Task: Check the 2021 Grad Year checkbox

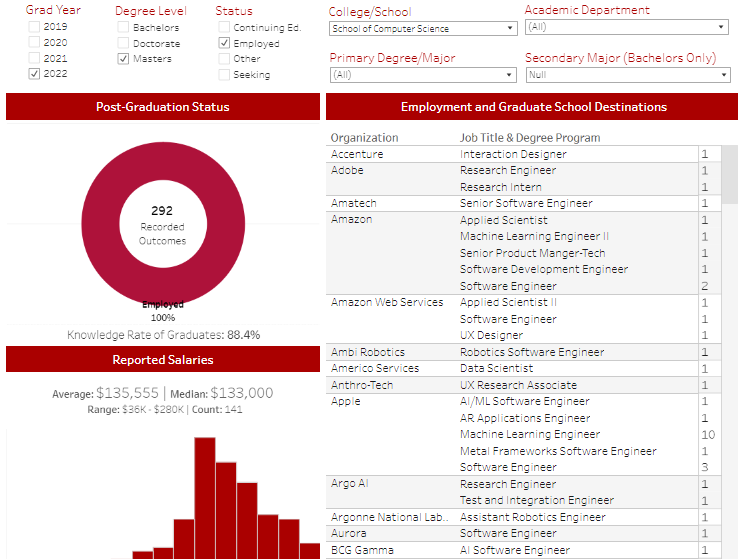Action: tap(34, 58)
